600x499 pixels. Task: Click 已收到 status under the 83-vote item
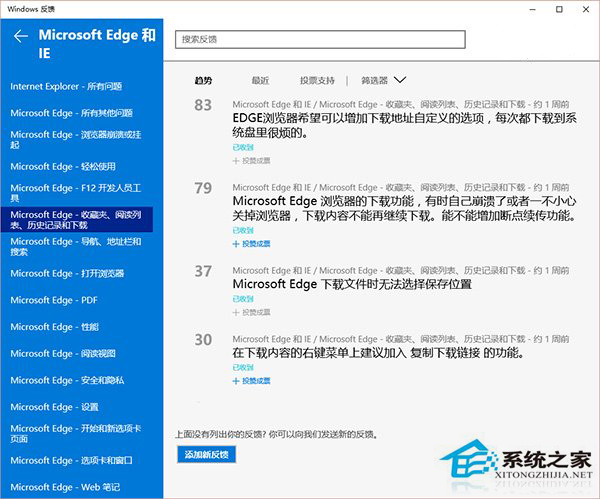click(243, 147)
